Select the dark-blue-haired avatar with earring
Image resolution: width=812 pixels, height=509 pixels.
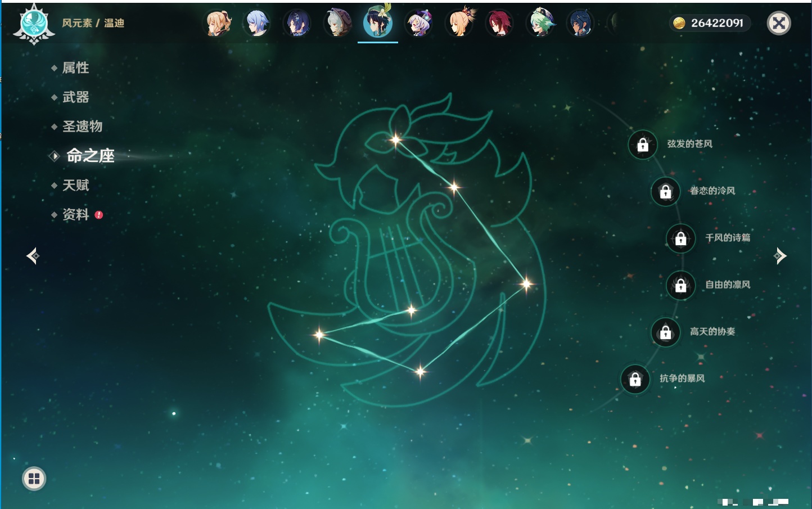580,23
